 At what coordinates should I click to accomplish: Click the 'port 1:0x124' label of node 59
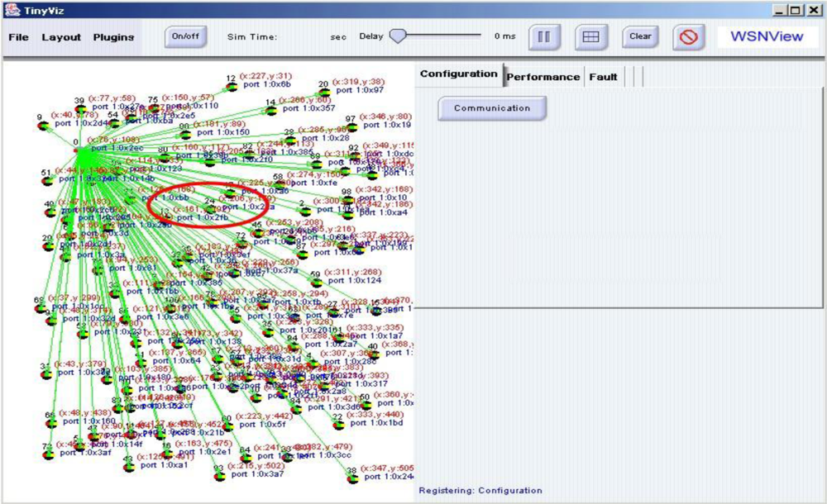[x=355, y=280]
